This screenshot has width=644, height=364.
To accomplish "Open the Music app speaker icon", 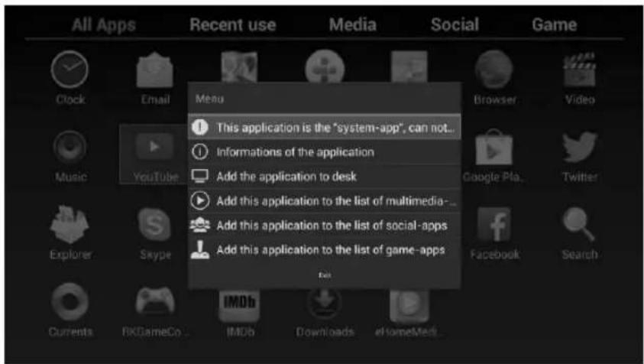I will (70, 147).
